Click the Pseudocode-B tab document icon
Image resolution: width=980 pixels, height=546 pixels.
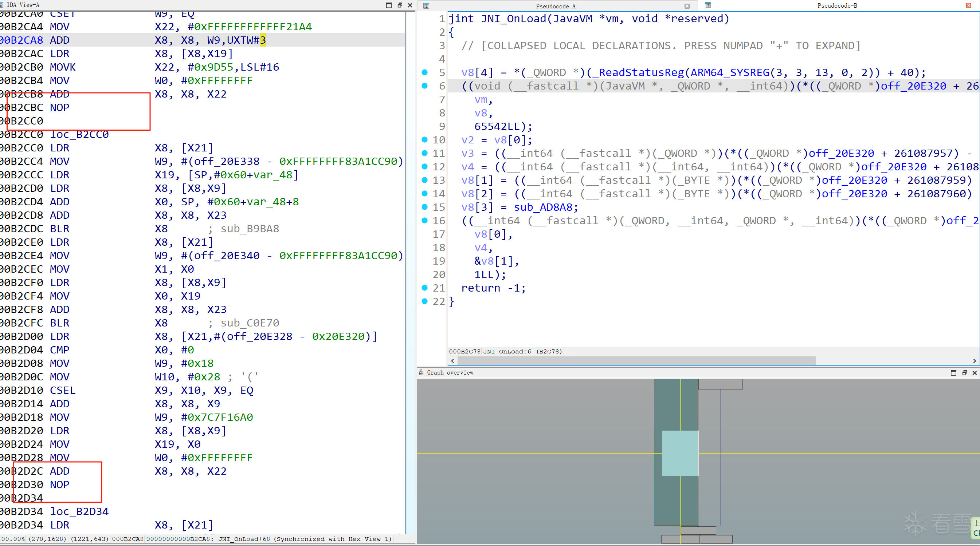pyautogui.click(x=707, y=5)
